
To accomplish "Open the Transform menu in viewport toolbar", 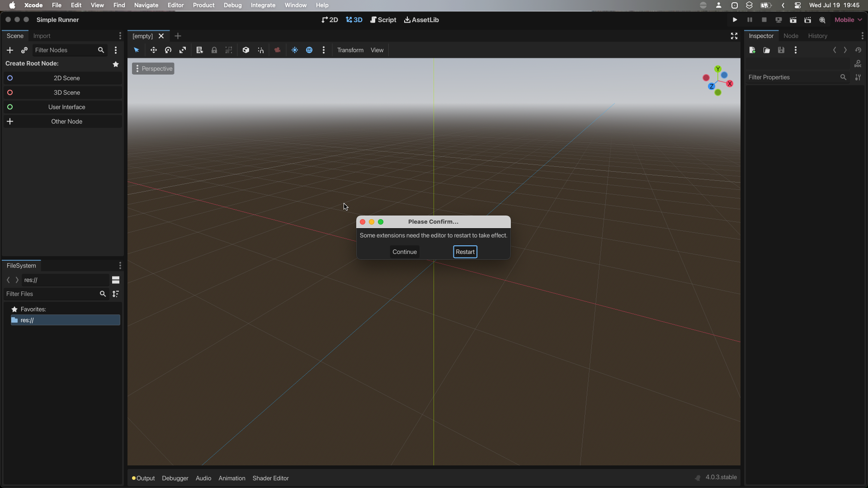I will 350,50.
